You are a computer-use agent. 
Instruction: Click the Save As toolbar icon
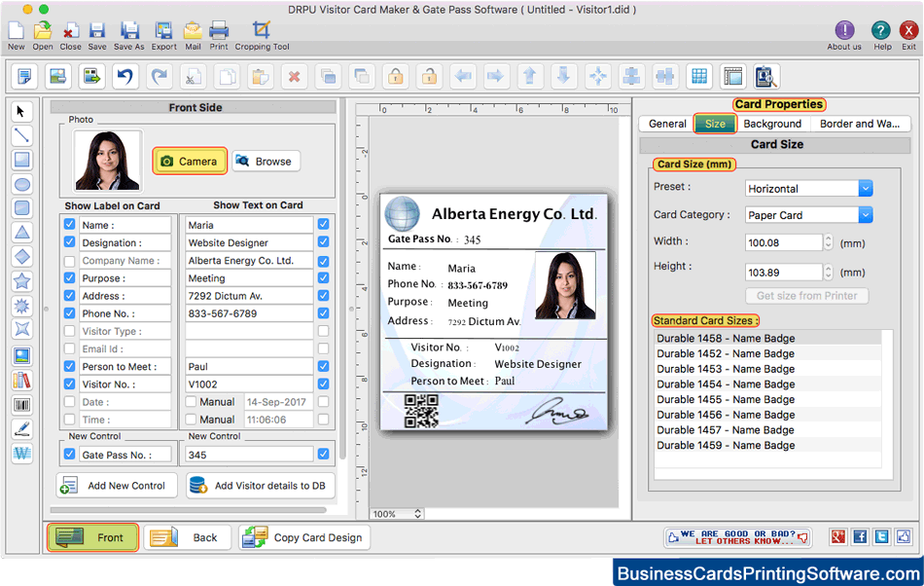point(129,30)
